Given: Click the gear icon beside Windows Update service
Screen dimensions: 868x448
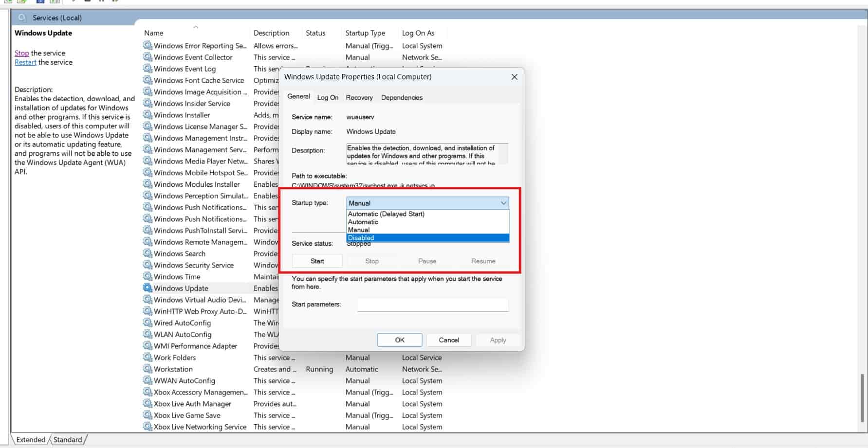Looking at the screenshot, I should tap(148, 288).
